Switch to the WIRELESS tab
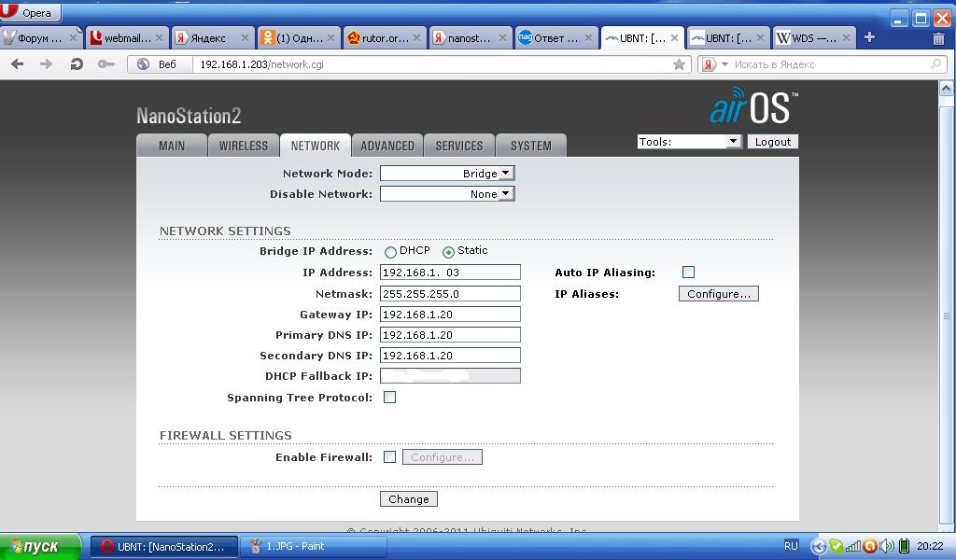Screen dimensions: 956x560 244,146
